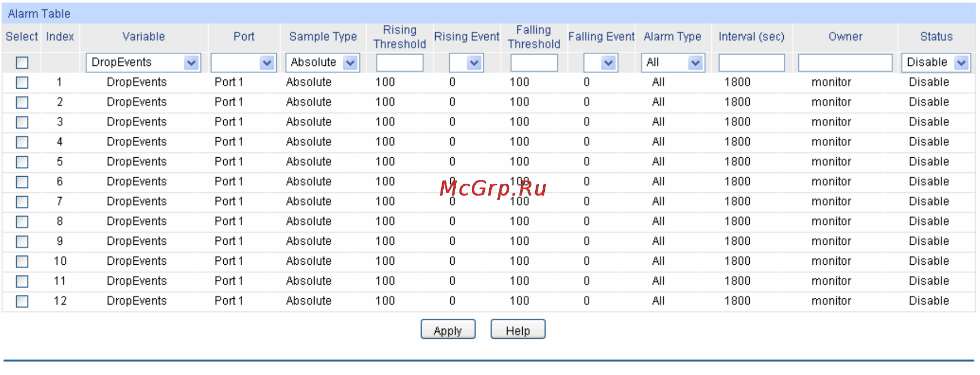
Task: Click the Alarm Table title
Action: coord(39,14)
